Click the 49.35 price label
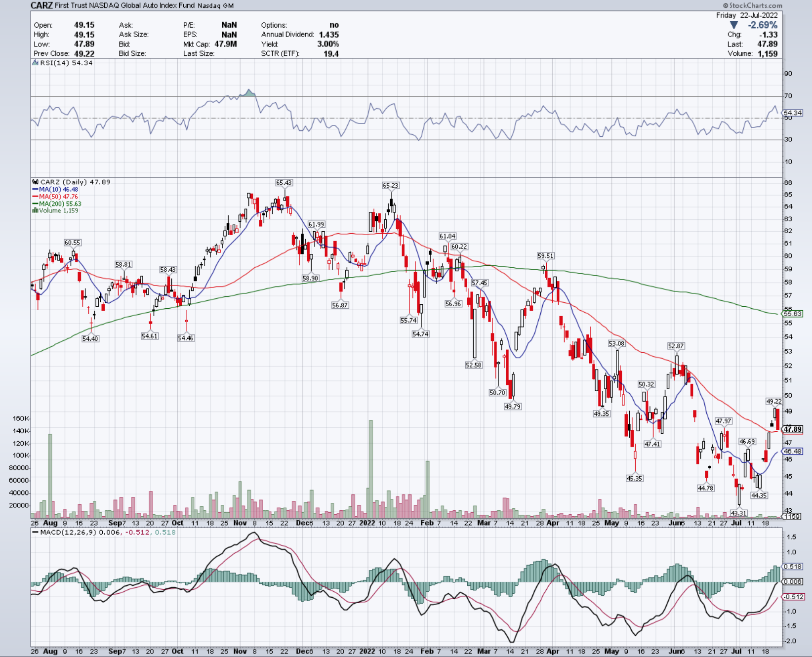Screen dimensions: 812x657 [x=602, y=414]
